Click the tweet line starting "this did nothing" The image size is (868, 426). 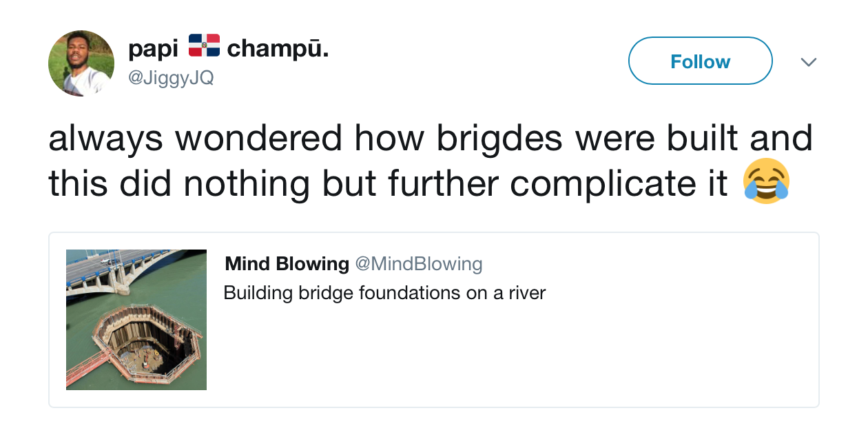pos(388,183)
